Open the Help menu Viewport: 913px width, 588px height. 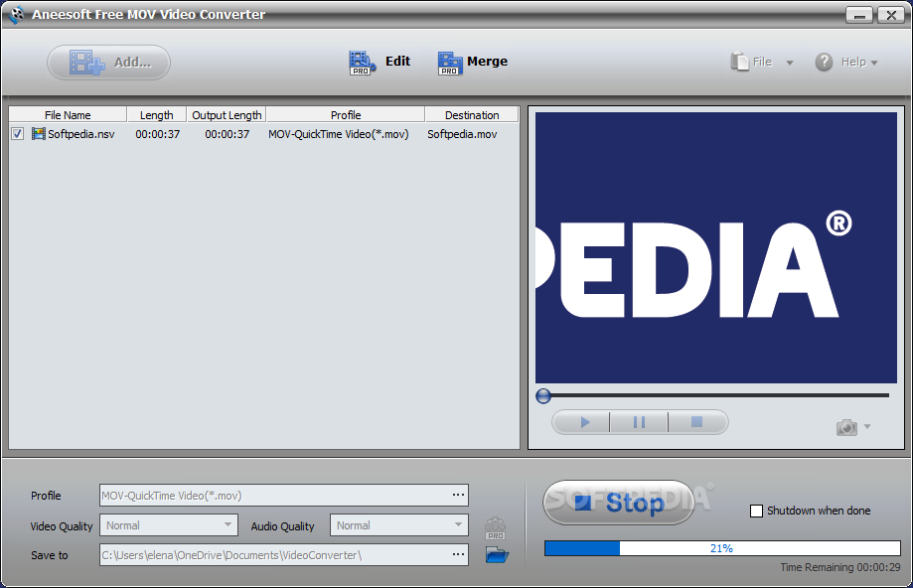click(846, 62)
